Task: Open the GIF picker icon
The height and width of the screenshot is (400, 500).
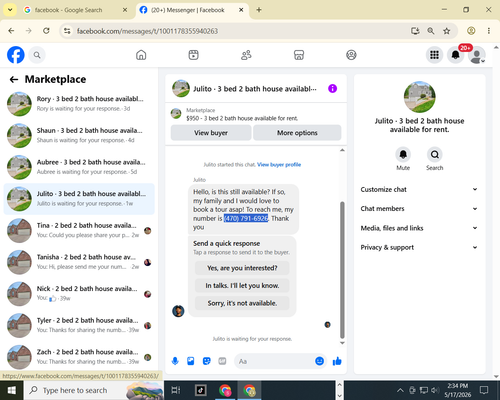Action: [222, 361]
